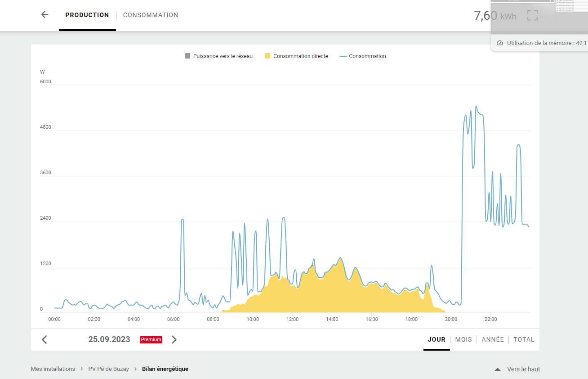Switch to the Consommation tab
The width and height of the screenshot is (588, 379).
click(x=151, y=15)
